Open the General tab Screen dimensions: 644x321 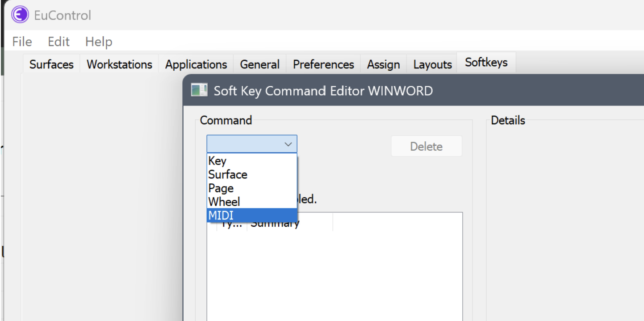(259, 64)
